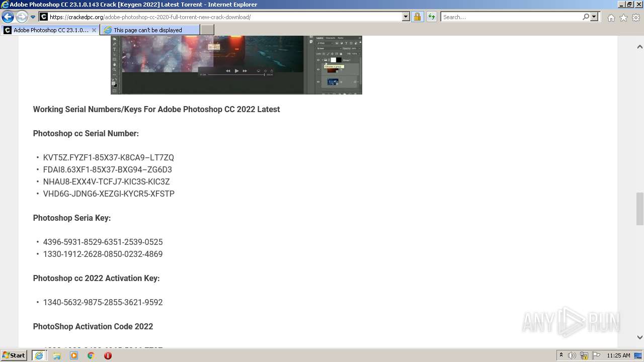The width and height of the screenshot is (644, 362).
Task: Refresh the page with the reload icon
Action: [431, 17]
